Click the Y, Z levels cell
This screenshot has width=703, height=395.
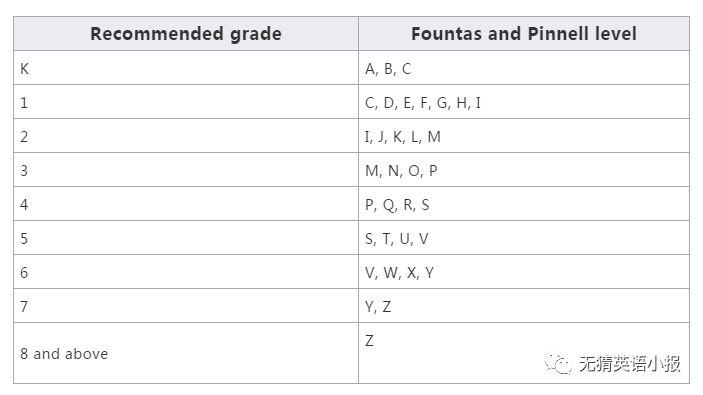524,306
